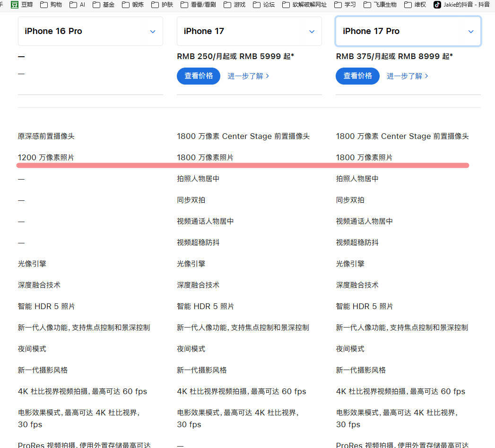Open the 看番/看剧 bookmarks folder
This screenshot has height=448, width=495.
click(x=198, y=4)
